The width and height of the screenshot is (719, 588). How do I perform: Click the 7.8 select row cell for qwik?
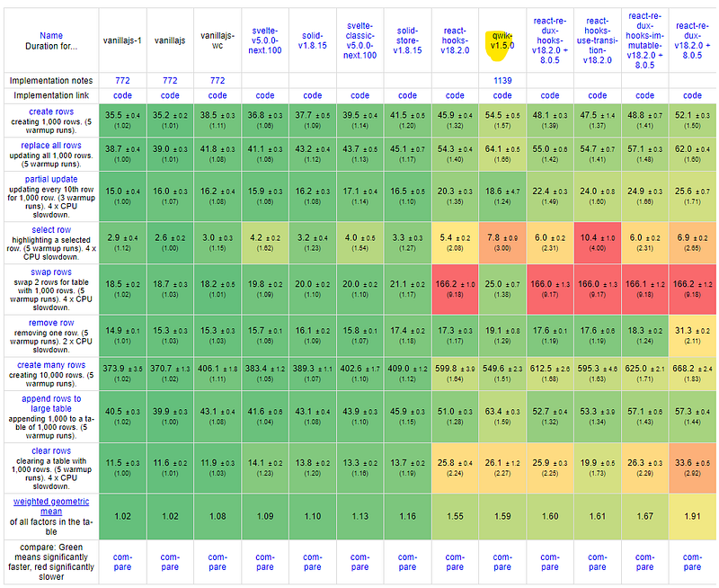coord(502,243)
